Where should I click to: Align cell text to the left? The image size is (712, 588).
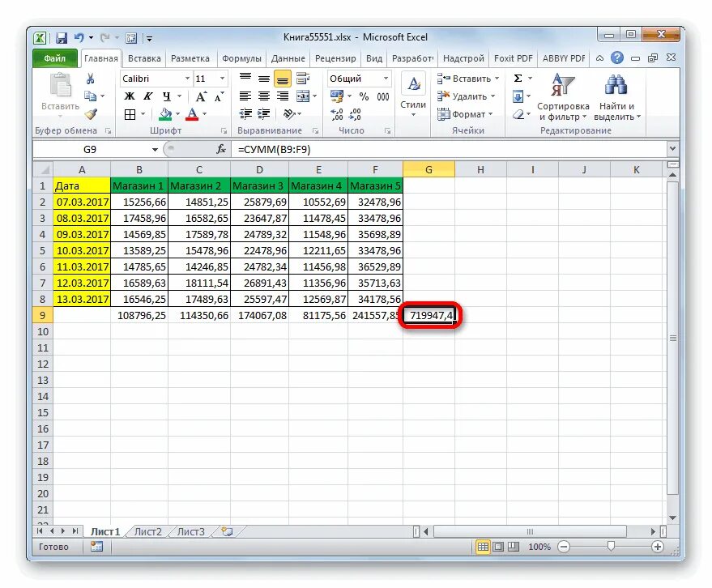pyautogui.click(x=245, y=96)
